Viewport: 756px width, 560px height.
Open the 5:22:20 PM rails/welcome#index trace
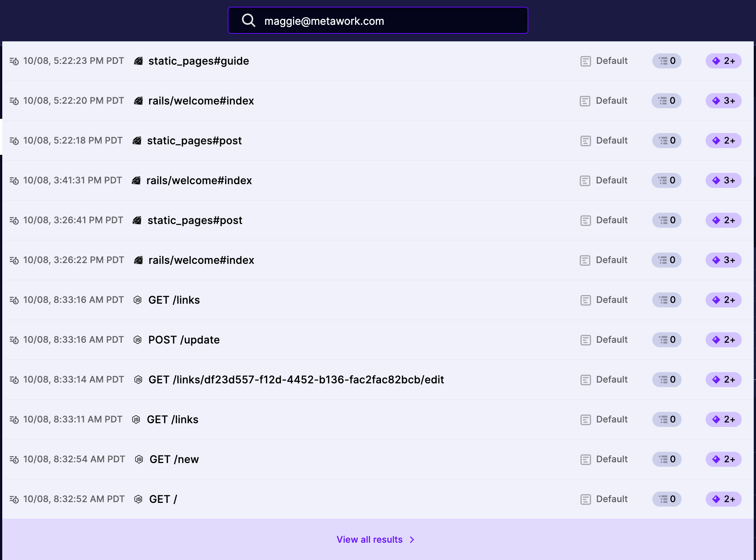coord(201,101)
